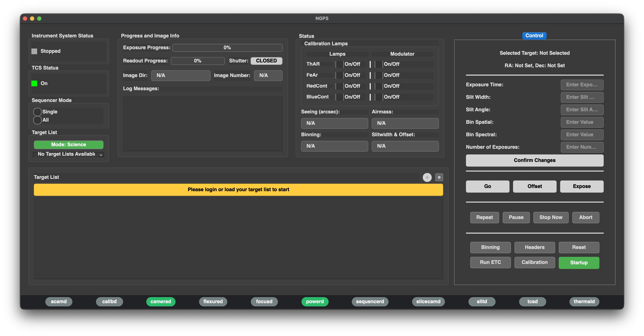Click the Bin Spectral input field
The height and width of the screenshot is (336, 644).
pyautogui.click(x=582, y=135)
